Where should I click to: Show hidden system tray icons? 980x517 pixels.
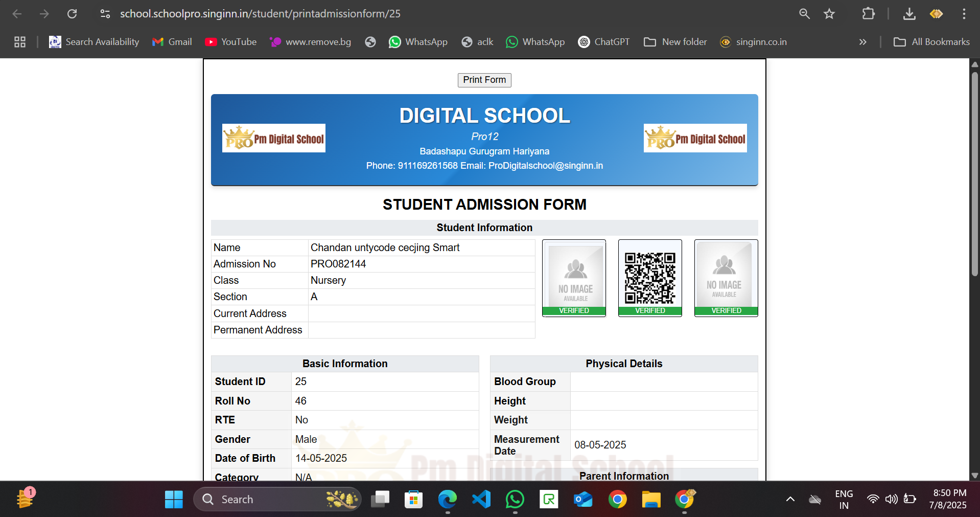coord(790,499)
